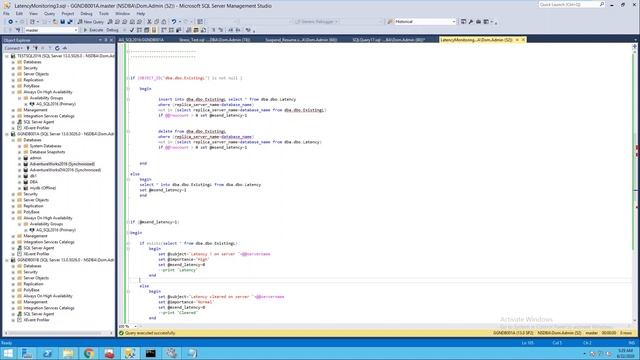
Task: Click the Paste icon in toolbar
Action: pyautogui.click(x=164, y=22)
